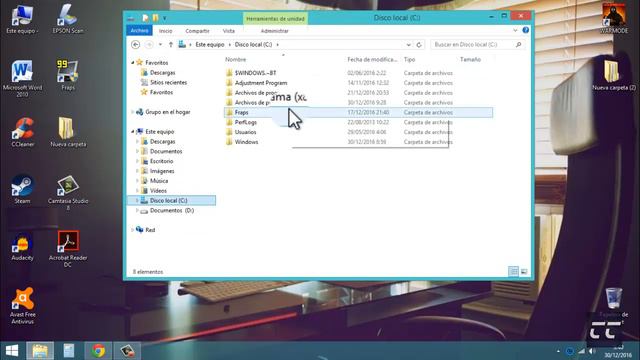Collapse the Este equipo tree node
The width and height of the screenshot is (640, 360).
[x=133, y=132]
